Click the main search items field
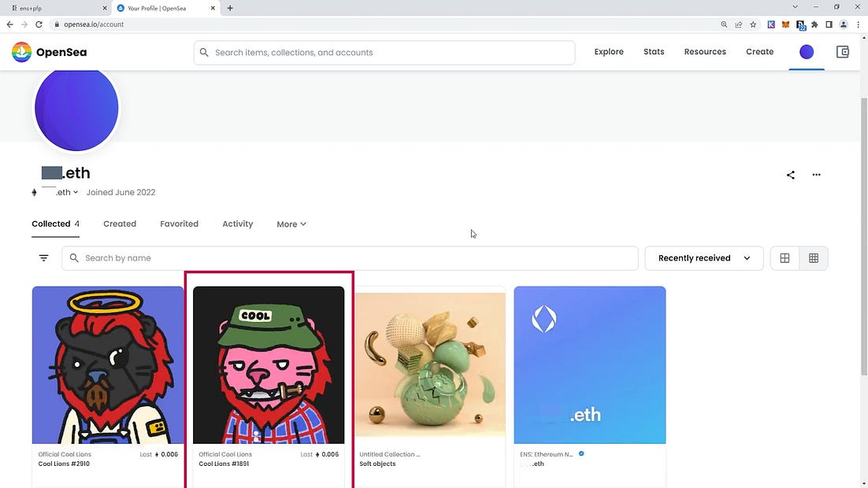The height and width of the screenshot is (488, 868). click(x=384, y=53)
